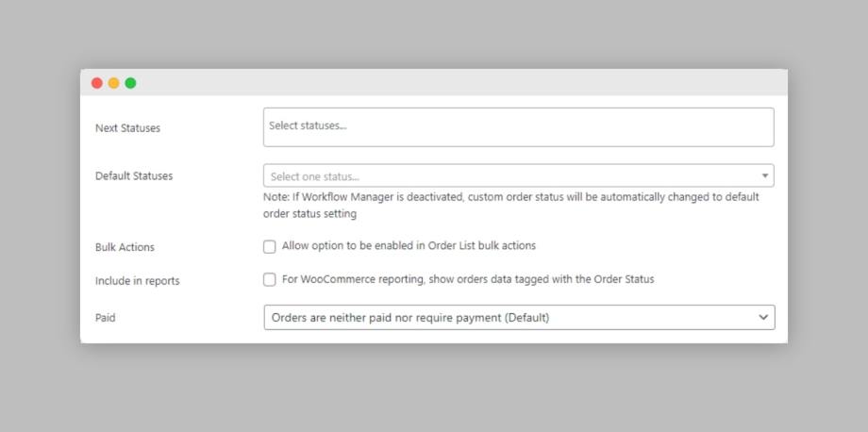Image resolution: width=868 pixels, height=432 pixels.
Task: Click the Next Statuses field label
Action: [128, 127]
